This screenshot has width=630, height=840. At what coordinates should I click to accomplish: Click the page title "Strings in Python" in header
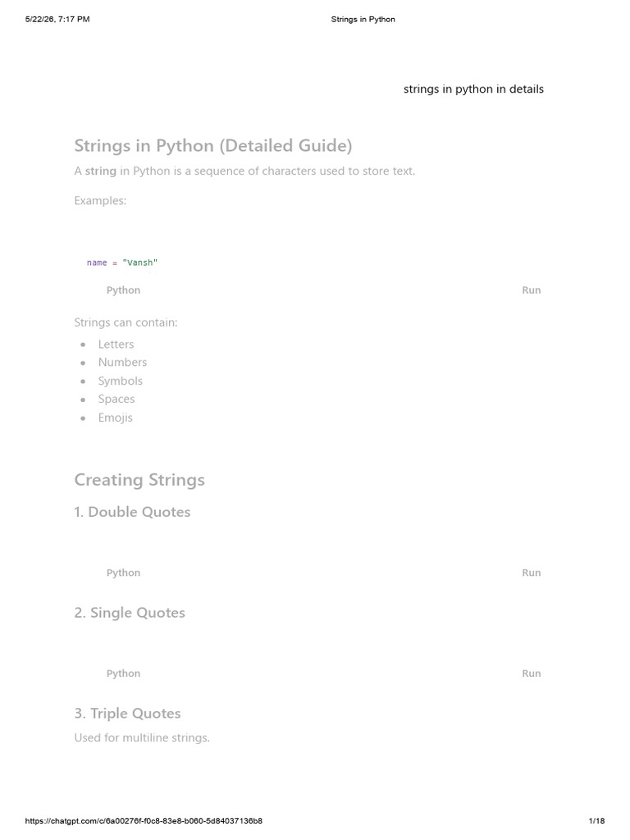(363, 20)
